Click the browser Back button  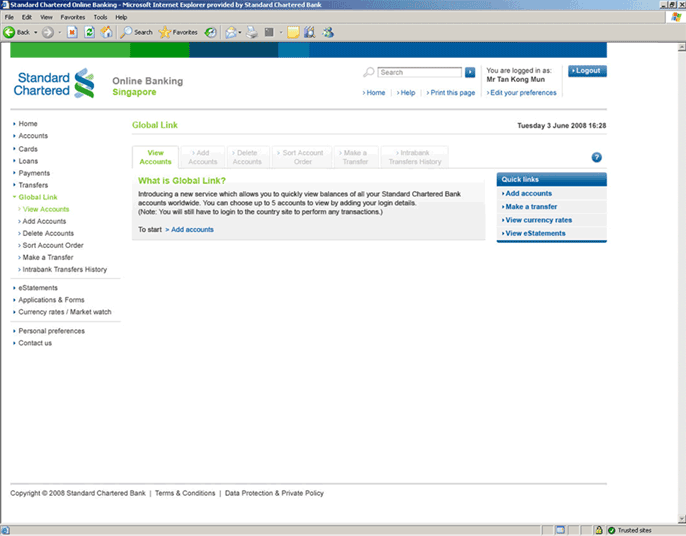tap(17, 32)
